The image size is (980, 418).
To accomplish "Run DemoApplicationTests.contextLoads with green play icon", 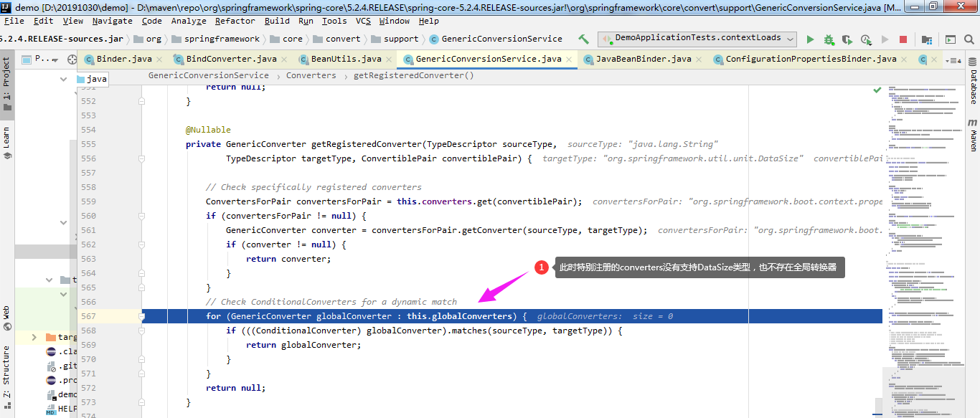I will 811,39.
